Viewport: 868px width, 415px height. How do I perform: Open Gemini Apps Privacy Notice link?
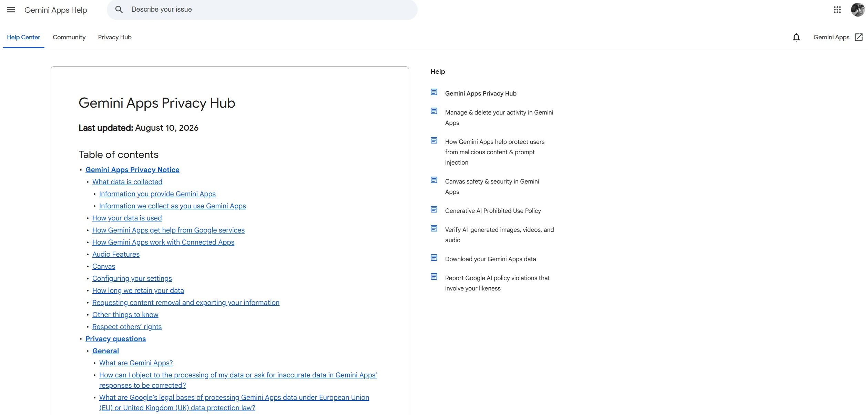pyautogui.click(x=132, y=170)
